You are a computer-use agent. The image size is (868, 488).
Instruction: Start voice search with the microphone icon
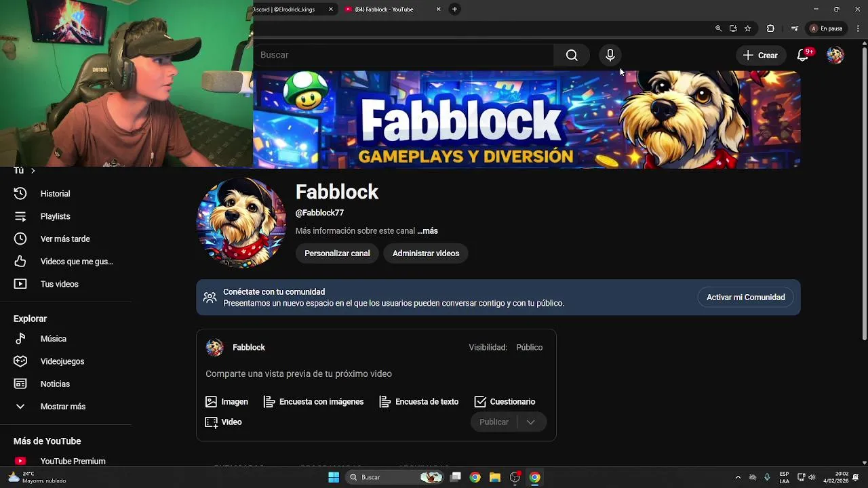[x=610, y=56]
